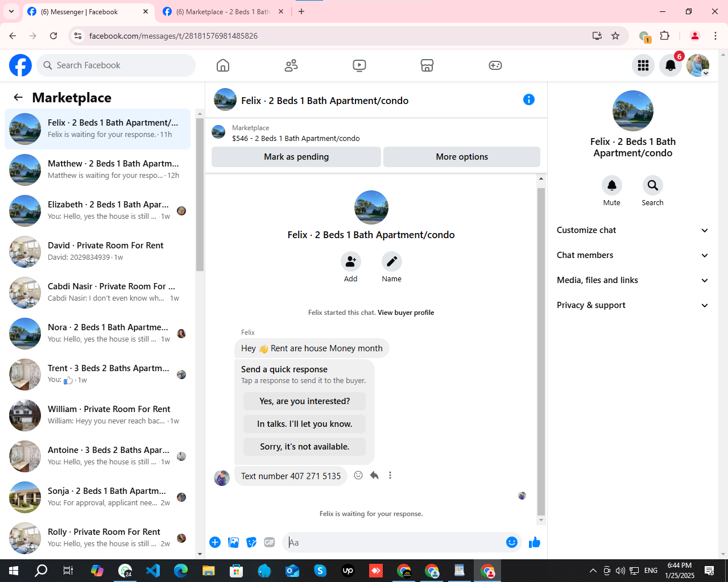Open Nora's 2 Beds 1 Bath conversation
Viewport: 728px width, 582px height.
pos(98,334)
